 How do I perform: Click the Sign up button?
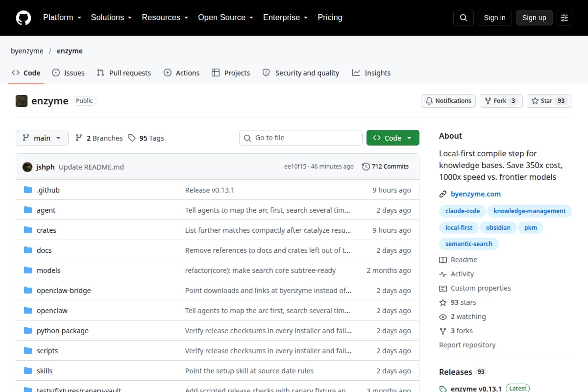coord(534,18)
